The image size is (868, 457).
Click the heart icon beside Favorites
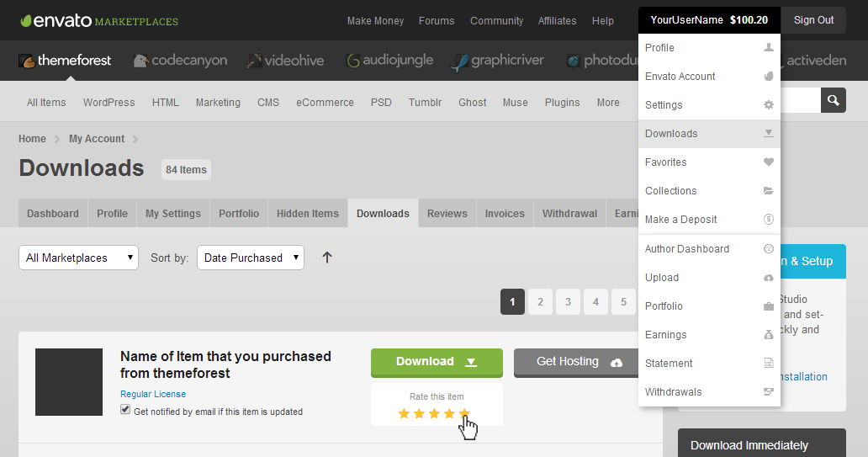click(769, 162)
